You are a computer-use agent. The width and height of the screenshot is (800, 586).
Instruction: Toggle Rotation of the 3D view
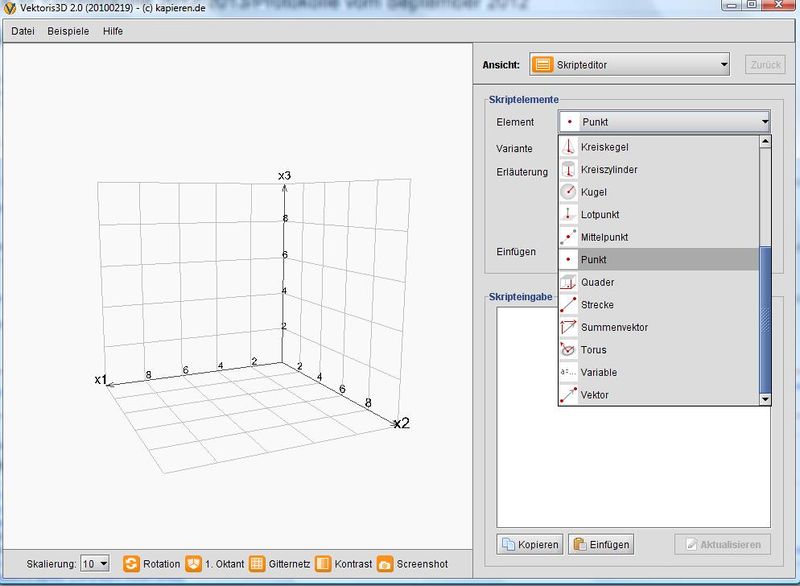[131, 564]
